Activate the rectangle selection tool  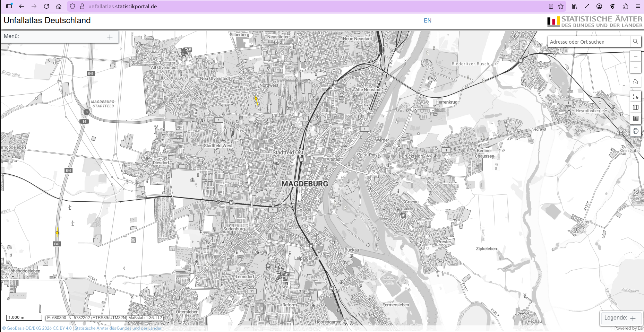(x=636, y=96)
